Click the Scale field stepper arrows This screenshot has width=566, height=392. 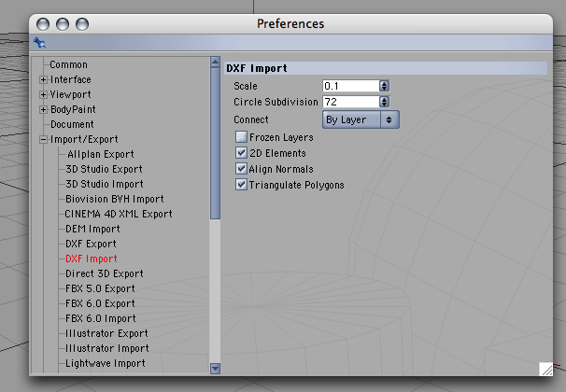(x=385, y=86)
